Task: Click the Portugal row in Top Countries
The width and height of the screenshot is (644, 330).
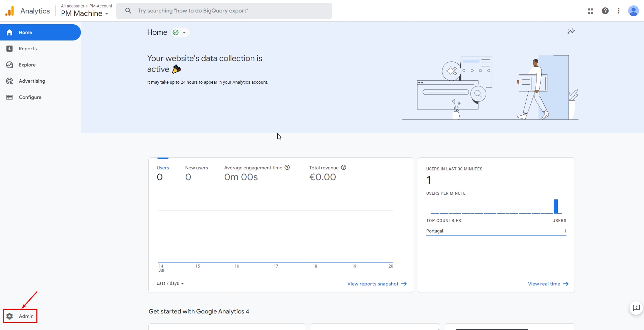Action: click(x=496, y=231)
